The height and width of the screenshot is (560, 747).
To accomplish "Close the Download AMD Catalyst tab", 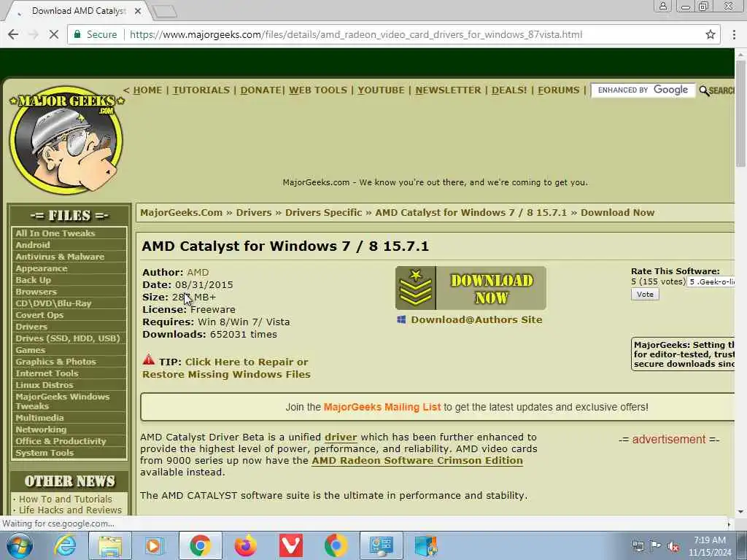I will tap(138, 10).
